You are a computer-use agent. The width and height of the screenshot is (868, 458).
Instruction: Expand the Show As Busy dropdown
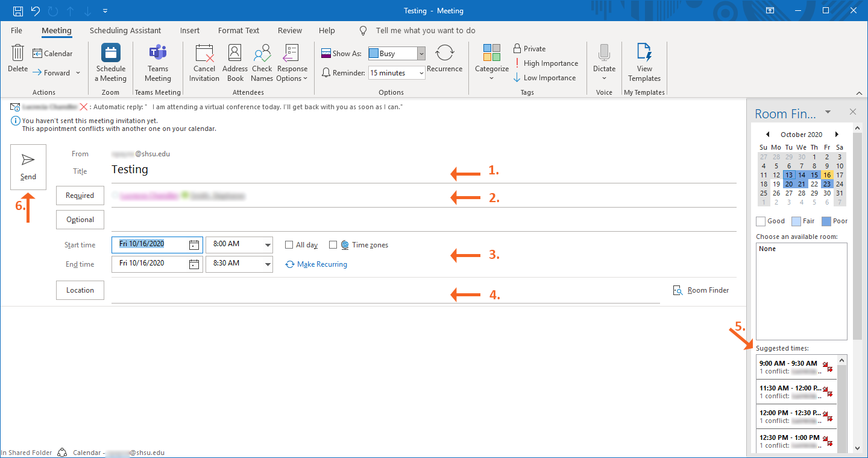[421, 54]
